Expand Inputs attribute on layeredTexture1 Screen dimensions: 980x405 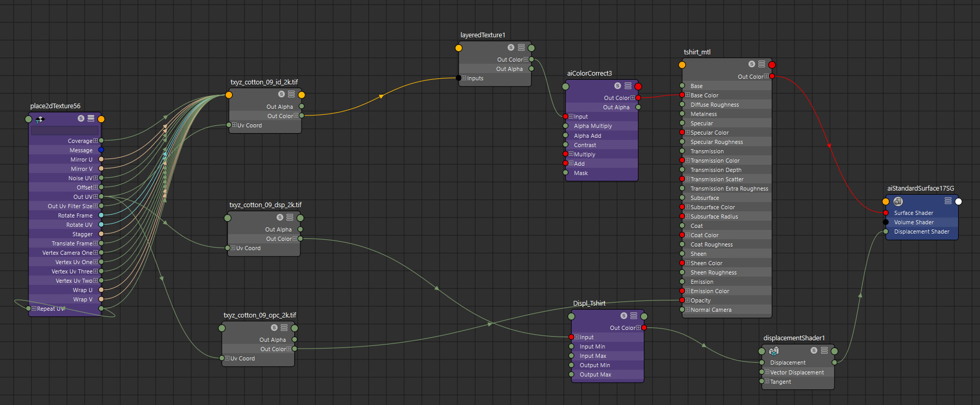pyautogui.click(x=464, y=78)
